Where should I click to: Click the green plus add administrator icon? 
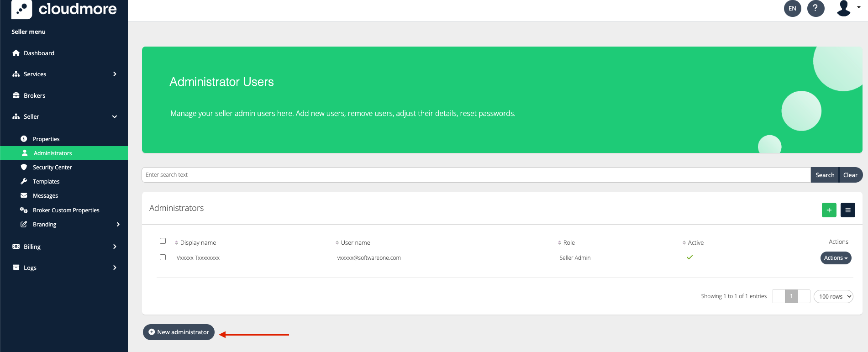829,210
